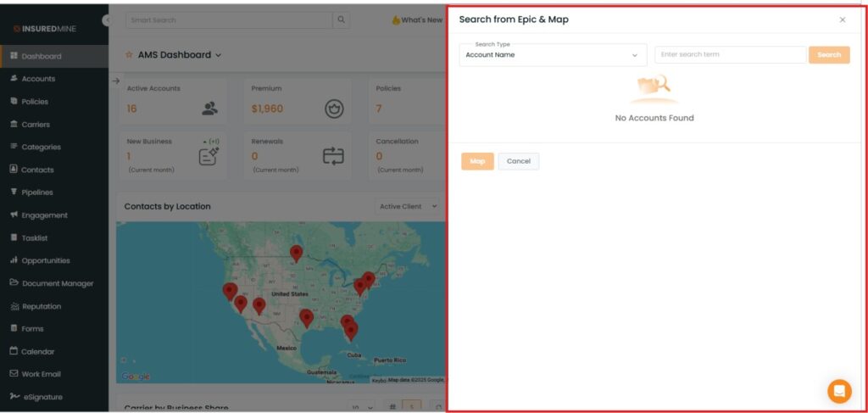Click the Work Email envelope icon

coord(14,374)
